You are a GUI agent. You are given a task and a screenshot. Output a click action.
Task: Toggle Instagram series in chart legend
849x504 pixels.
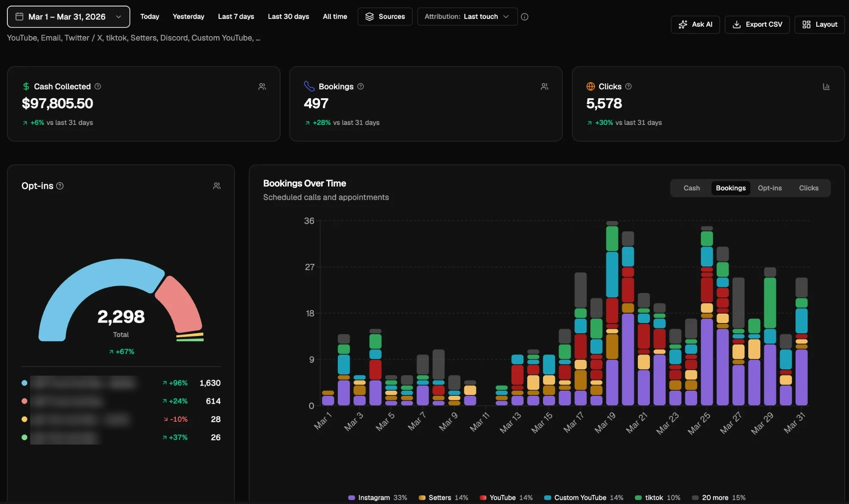[378, 498]
